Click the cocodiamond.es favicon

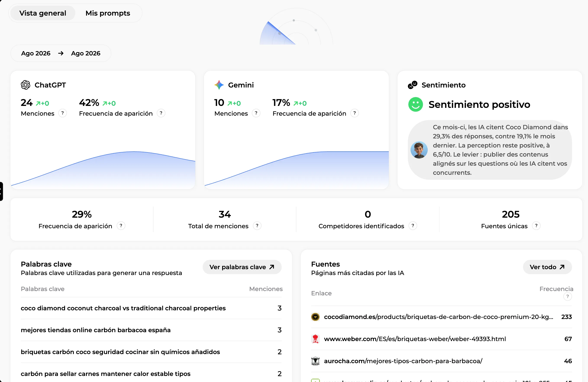315,317
